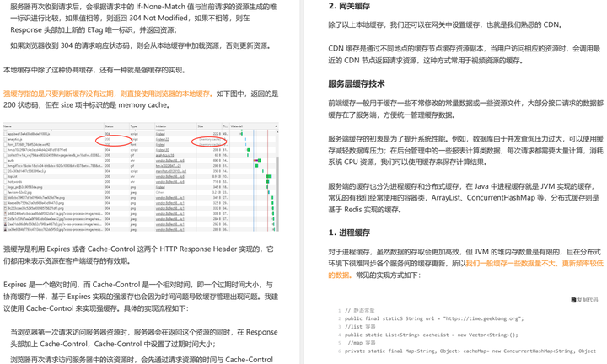The image size is (607, 364).
Task: Open the embedded DevTools network panel screenshot
Action: tap(141, 177)
